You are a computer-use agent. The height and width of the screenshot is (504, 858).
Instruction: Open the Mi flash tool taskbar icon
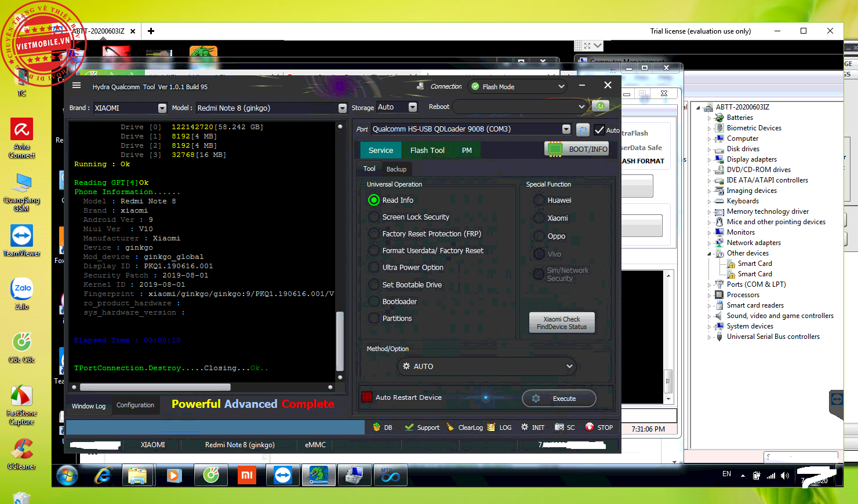coord(247,476)
